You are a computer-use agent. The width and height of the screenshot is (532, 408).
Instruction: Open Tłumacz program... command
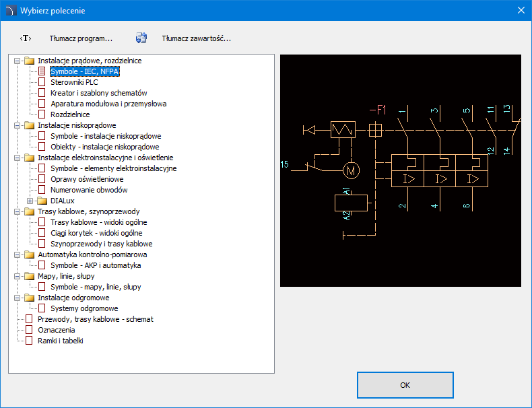click(81, 38)
